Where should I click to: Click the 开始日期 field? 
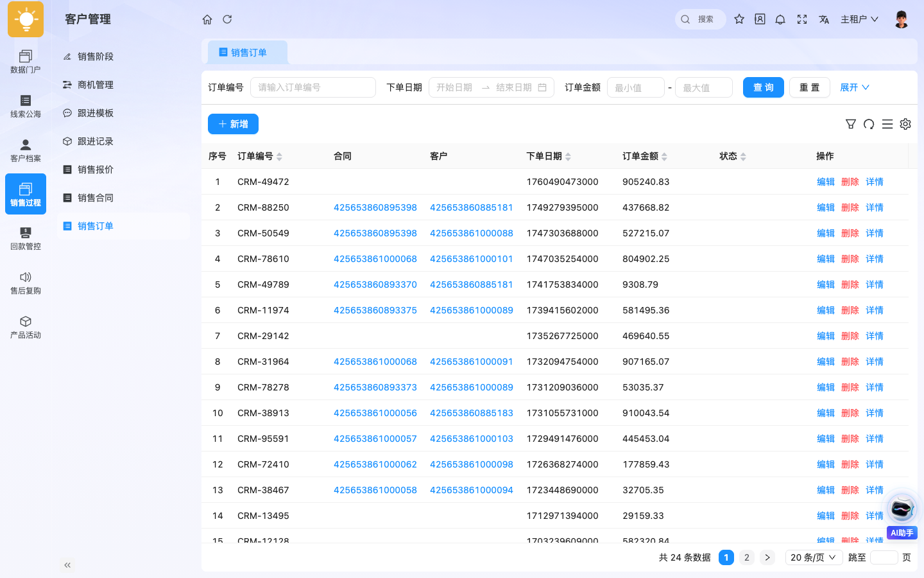pyautogui.click(x=454, y=87)
